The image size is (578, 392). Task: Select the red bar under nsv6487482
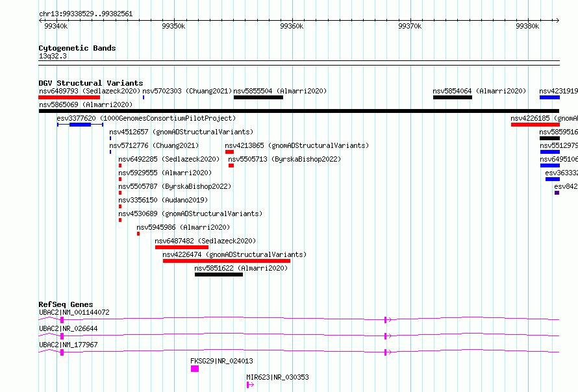[182, 247]
